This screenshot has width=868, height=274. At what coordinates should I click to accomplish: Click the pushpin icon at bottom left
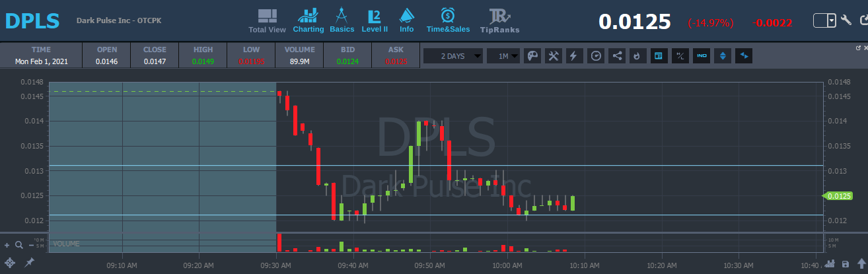[x=29, y=263]
